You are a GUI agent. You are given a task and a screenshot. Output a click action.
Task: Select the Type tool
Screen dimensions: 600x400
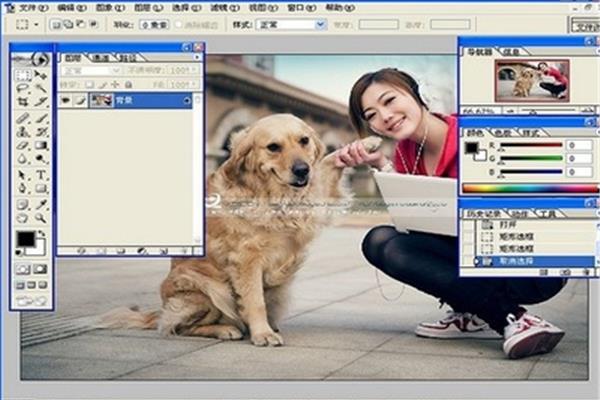click(x=41, y=175)
